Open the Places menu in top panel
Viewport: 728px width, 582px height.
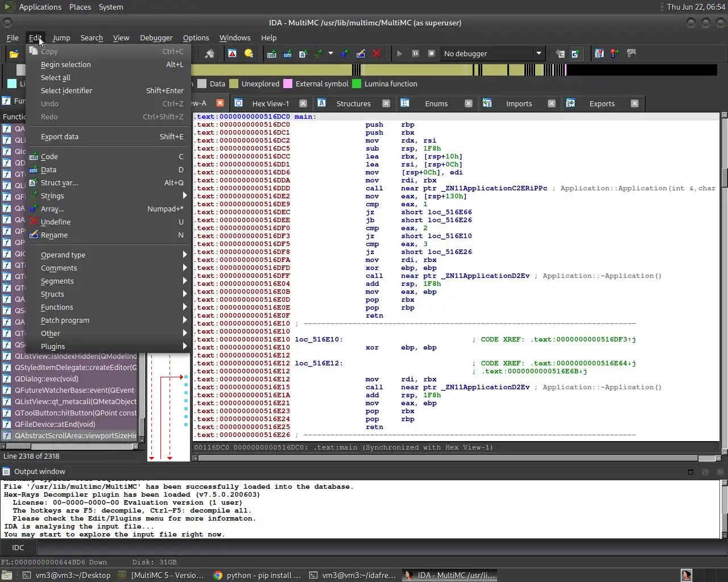pos(80,7)
